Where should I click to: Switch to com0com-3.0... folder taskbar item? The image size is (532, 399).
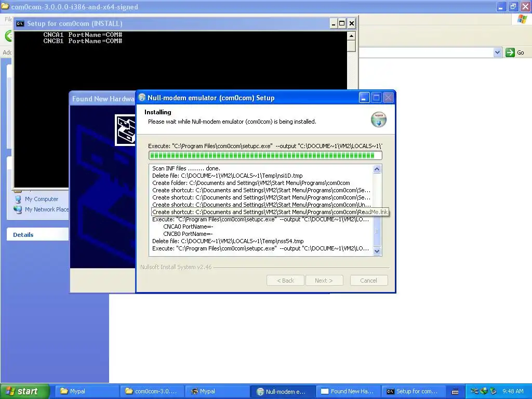click(152, 391)
